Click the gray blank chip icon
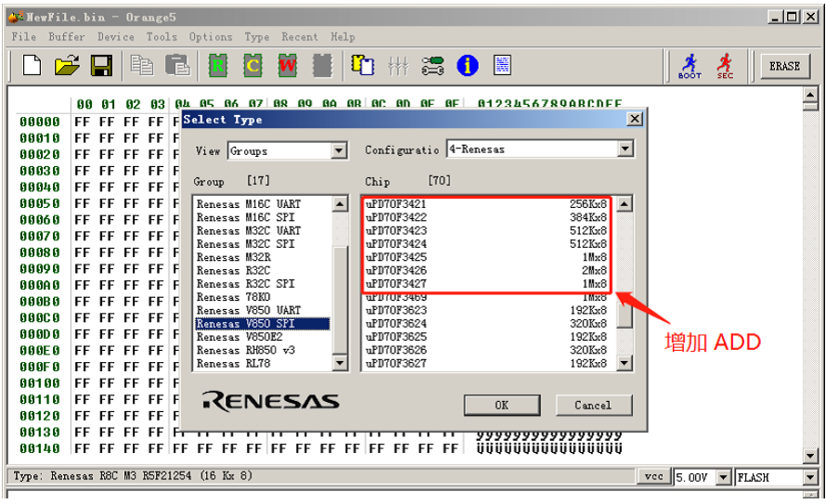This screenshot has width=826, height=504. [322, 66]
